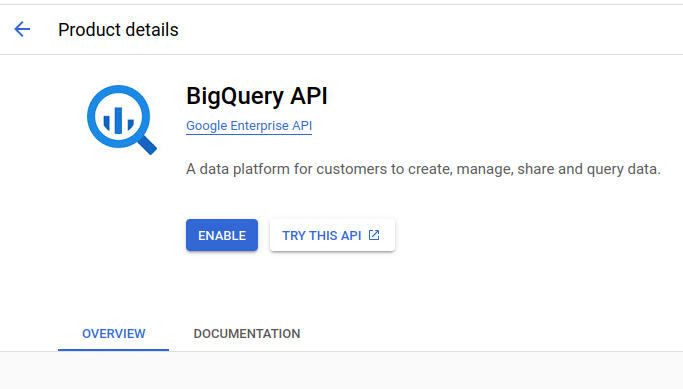
Task: Switch to the Overview tab
Action: 114,334
